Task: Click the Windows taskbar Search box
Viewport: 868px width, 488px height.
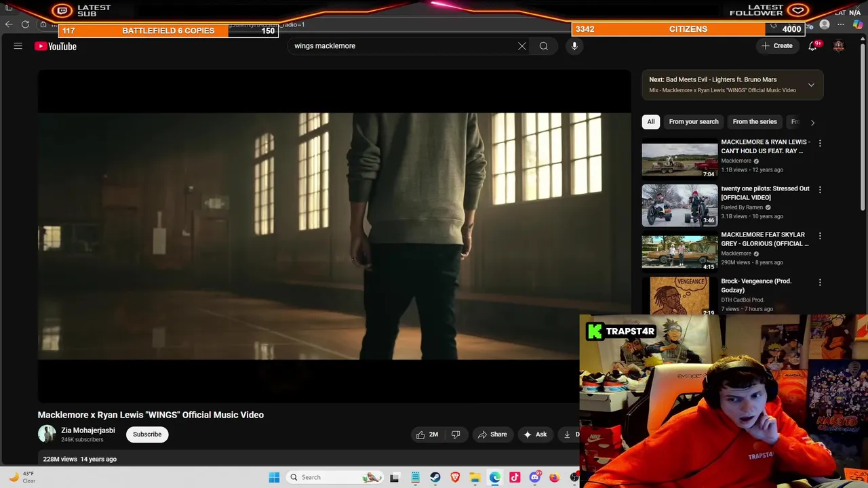Action: click(x=334, y=477)
